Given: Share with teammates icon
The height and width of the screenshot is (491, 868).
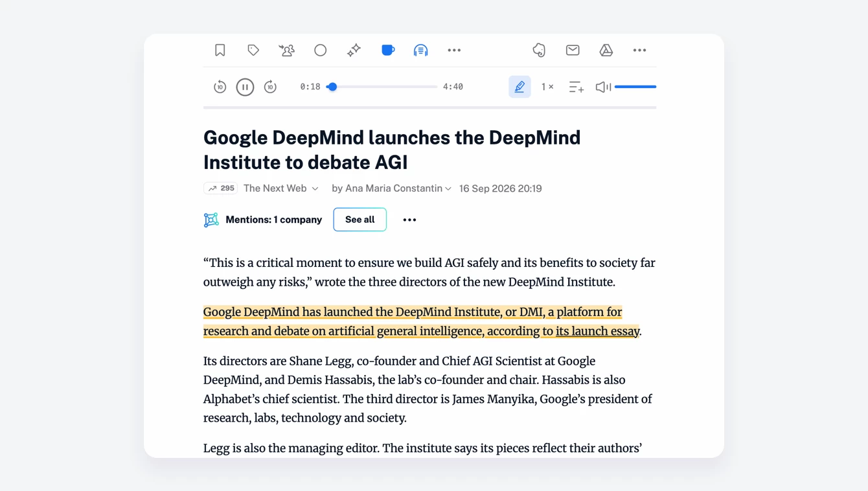Looking at the screenshot, I should (x=286, y=50).
